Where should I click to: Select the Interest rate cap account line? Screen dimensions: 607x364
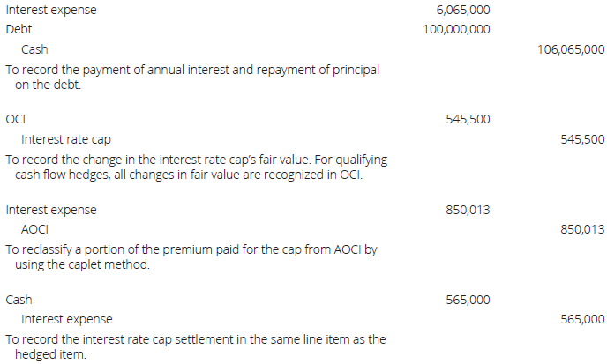[65, 139]
